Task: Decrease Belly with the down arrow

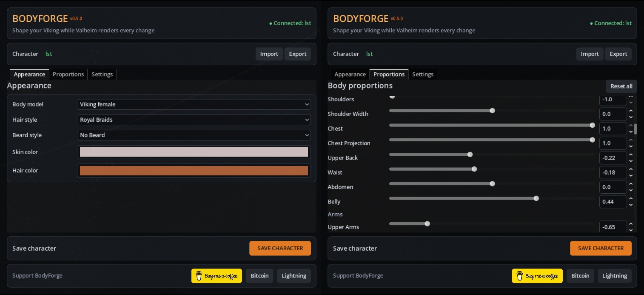Action: [631, 205]
